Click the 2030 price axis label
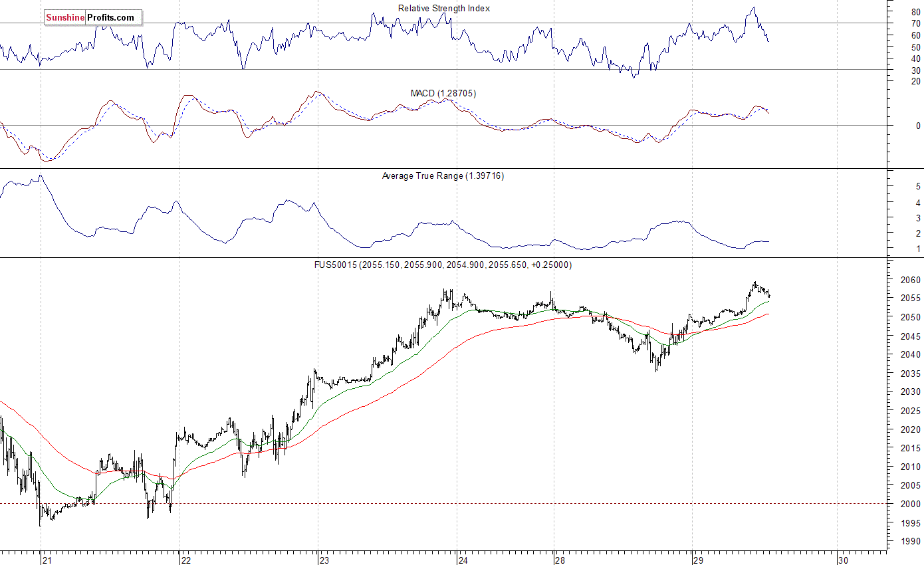 tap(911, 392)
